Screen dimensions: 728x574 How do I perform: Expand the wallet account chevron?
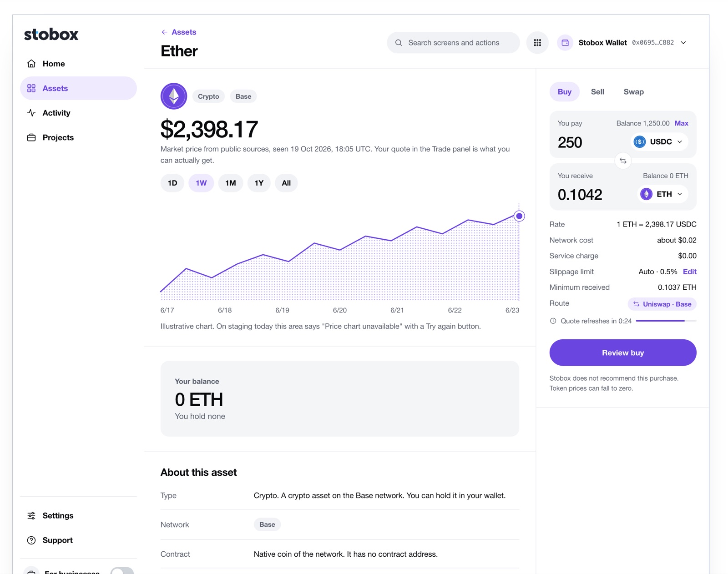683,43
